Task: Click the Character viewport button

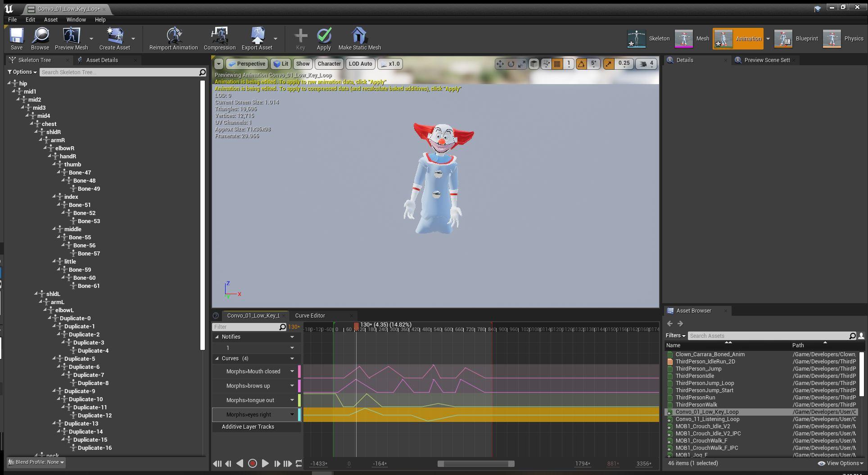Action: [x=329, y=64]
